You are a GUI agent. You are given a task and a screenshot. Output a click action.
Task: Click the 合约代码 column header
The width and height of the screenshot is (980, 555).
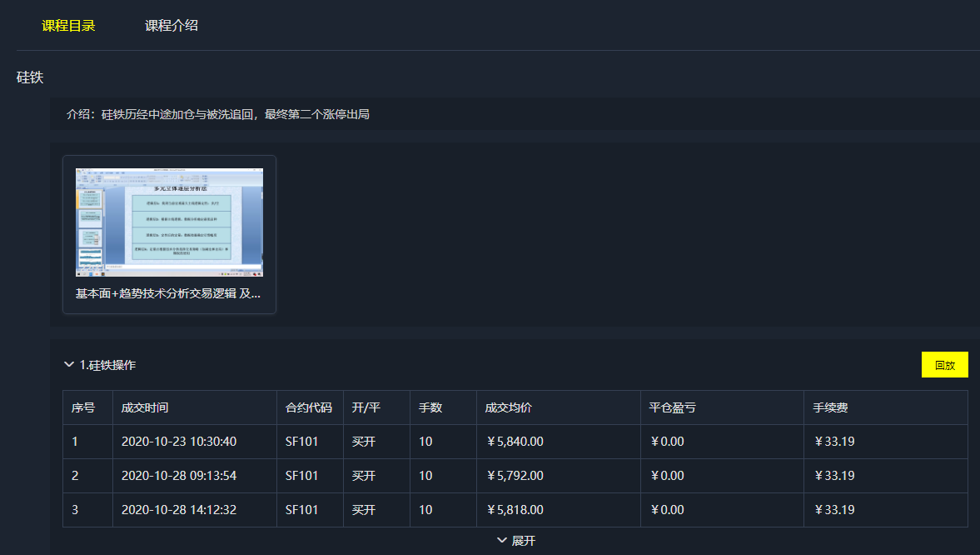(x=309, y=408)
